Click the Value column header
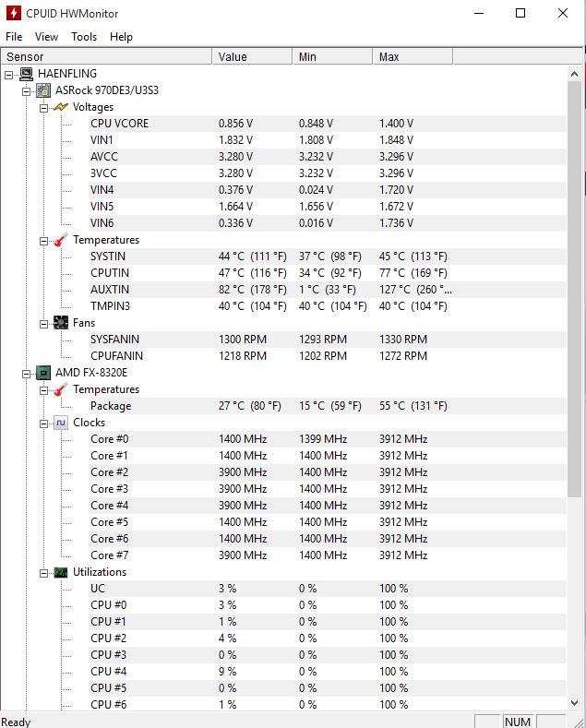The image size is (586, 728). pyautogui.click(x=253, y=56)
